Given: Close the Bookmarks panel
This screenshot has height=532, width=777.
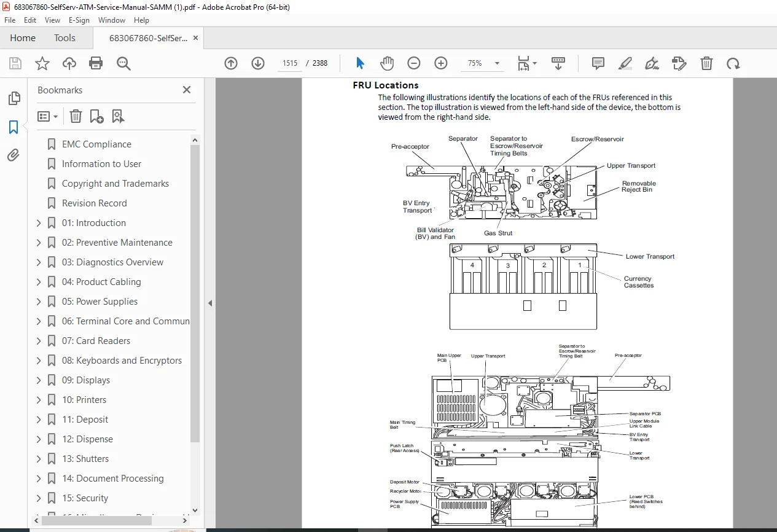Looking at the screenshot, I should [x=187, y=90].
